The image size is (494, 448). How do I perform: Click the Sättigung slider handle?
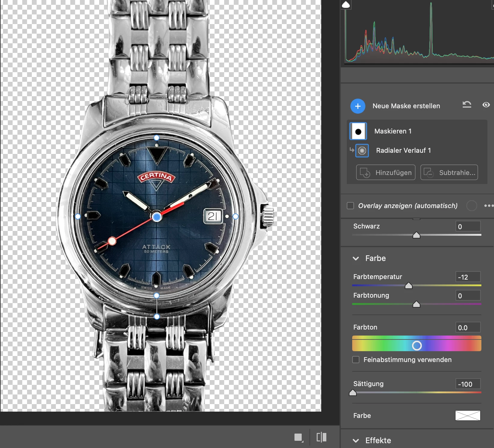click(x=353, y=393)
